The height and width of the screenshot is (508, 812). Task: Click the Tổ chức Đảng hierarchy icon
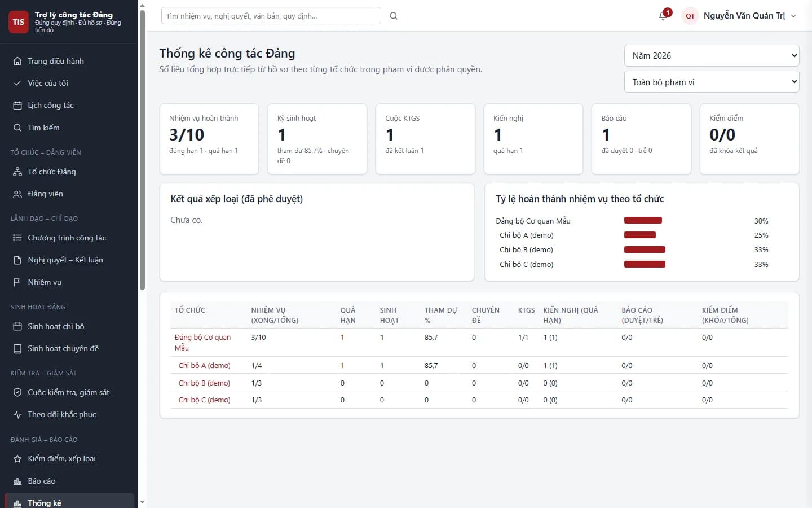click(17, 172)
